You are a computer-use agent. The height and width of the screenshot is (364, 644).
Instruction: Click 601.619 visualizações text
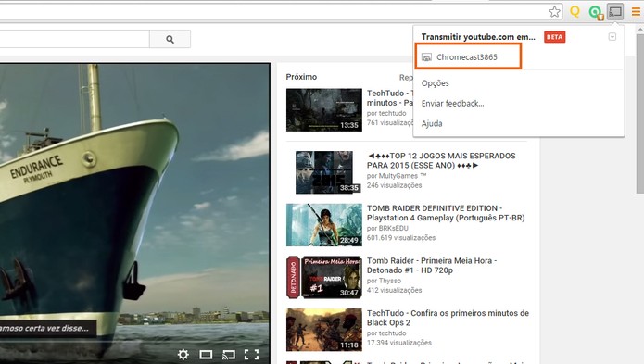click(x=401, y=238)
